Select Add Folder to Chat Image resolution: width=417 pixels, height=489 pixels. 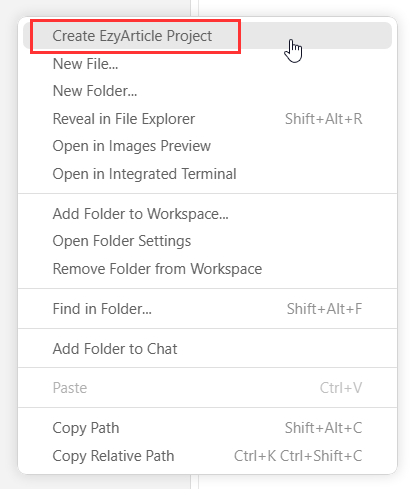tap(207, 349)
